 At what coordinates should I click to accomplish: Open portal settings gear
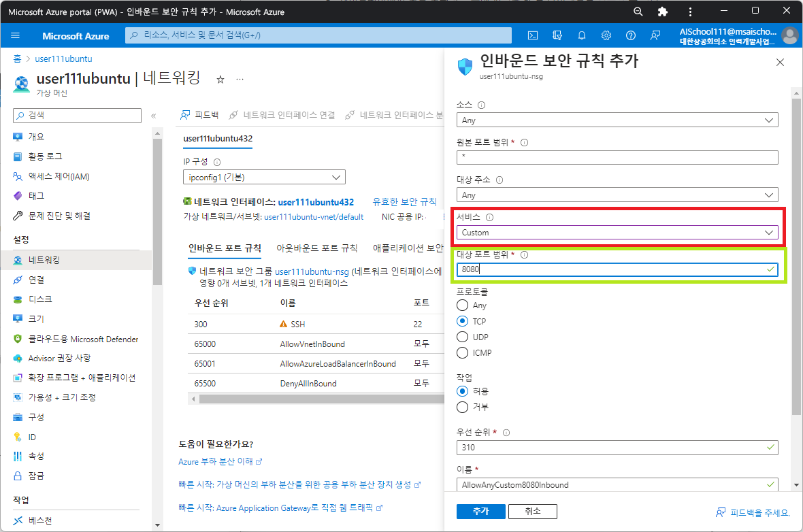606,35
